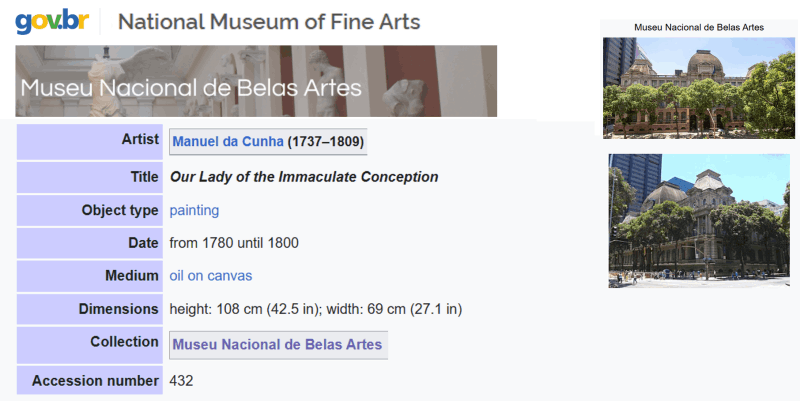The height and width of the screenshot is (401, 800).
Task: Click the Title row label
Action: [144, 177]
